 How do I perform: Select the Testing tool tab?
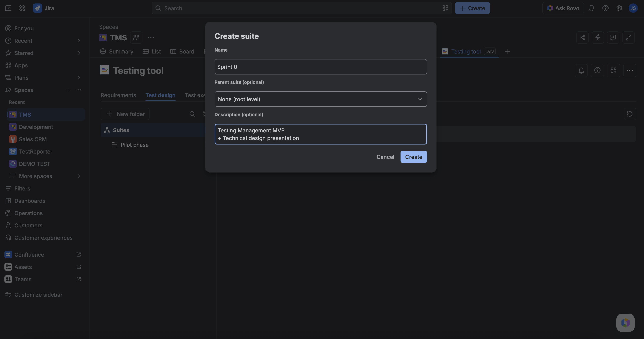click(x=469, y=51)
